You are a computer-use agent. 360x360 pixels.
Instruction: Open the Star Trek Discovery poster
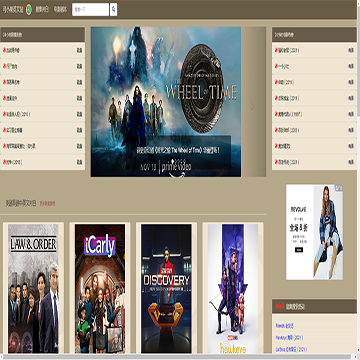click(x=166, y=288)
